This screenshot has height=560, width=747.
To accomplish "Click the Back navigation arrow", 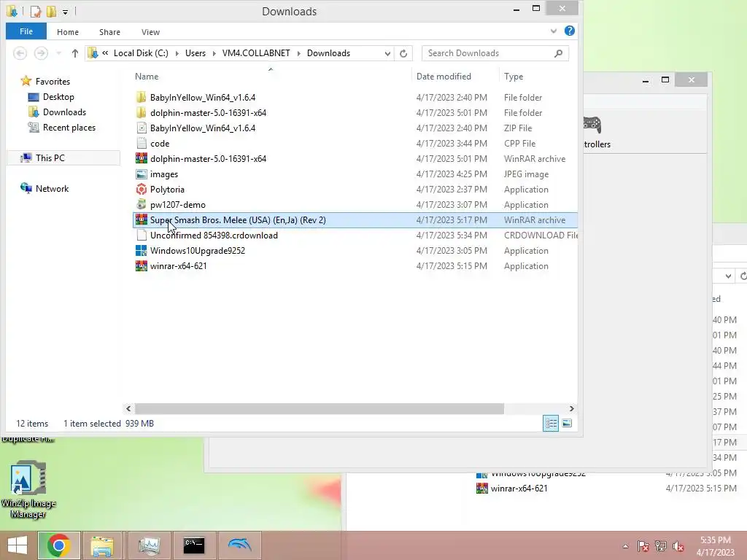I will point(20,53).
